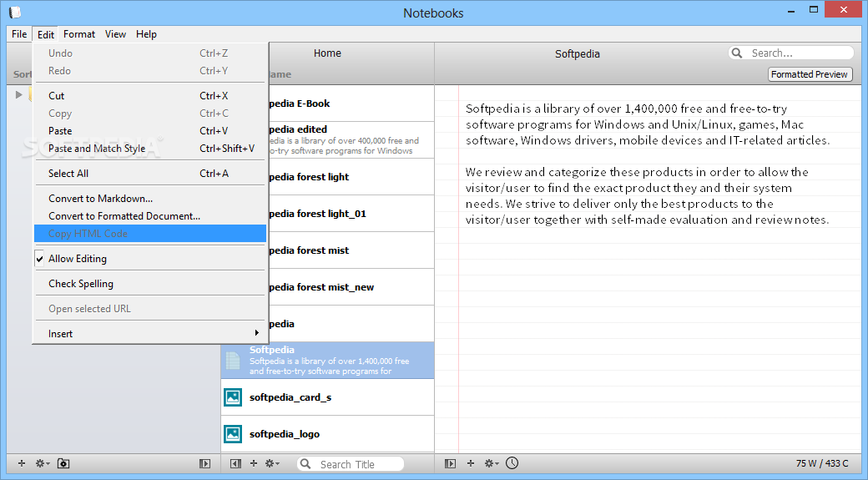Open the File menu
Image resolution: width=868 pixels, height=480 pixels.
click(x=19, y=33)
